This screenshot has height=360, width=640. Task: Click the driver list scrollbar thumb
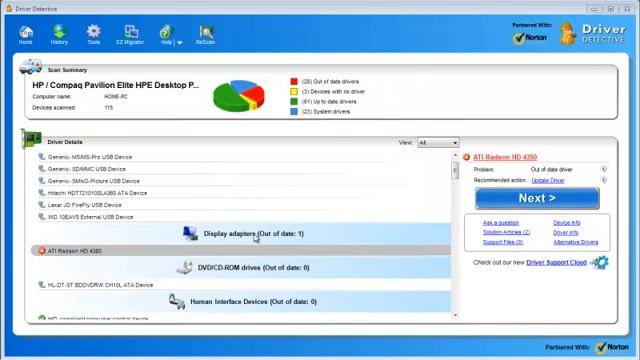click(455, 170)
